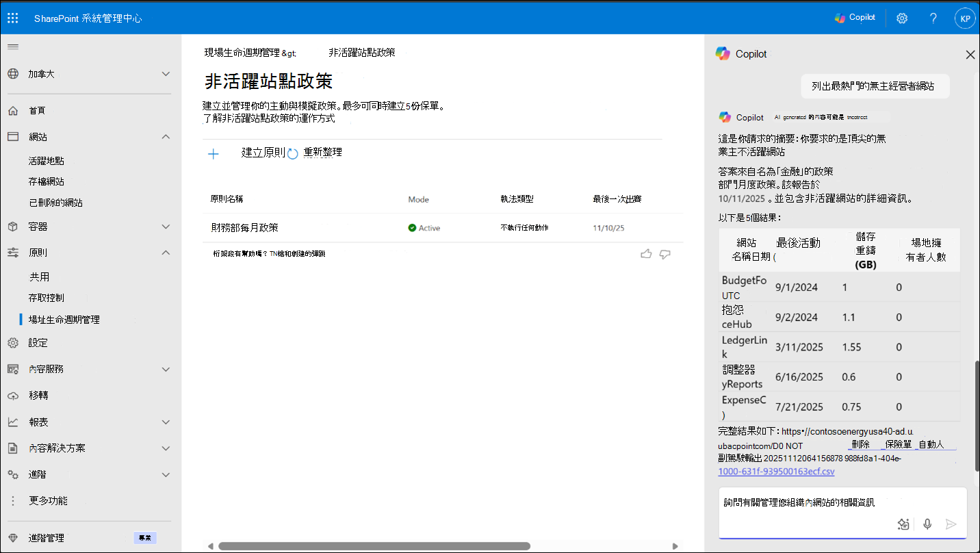Click the send message icon in Copilot

(951, 524)
